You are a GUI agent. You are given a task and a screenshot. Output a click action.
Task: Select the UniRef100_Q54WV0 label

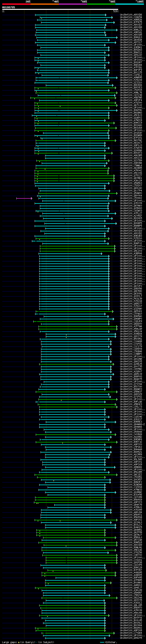coord(131,193)
